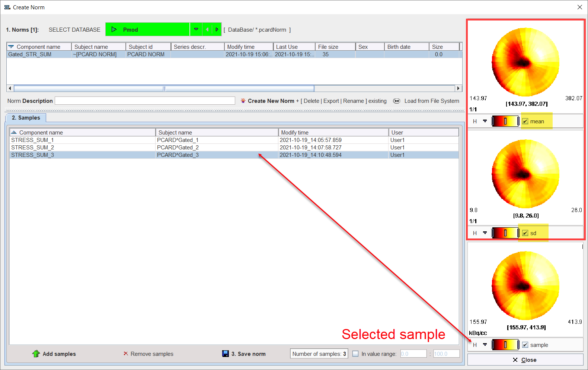This screenshot has height=370, width=588.
Task: Click the value range minimum field 0.0
Action: click(x=413, y=354)
